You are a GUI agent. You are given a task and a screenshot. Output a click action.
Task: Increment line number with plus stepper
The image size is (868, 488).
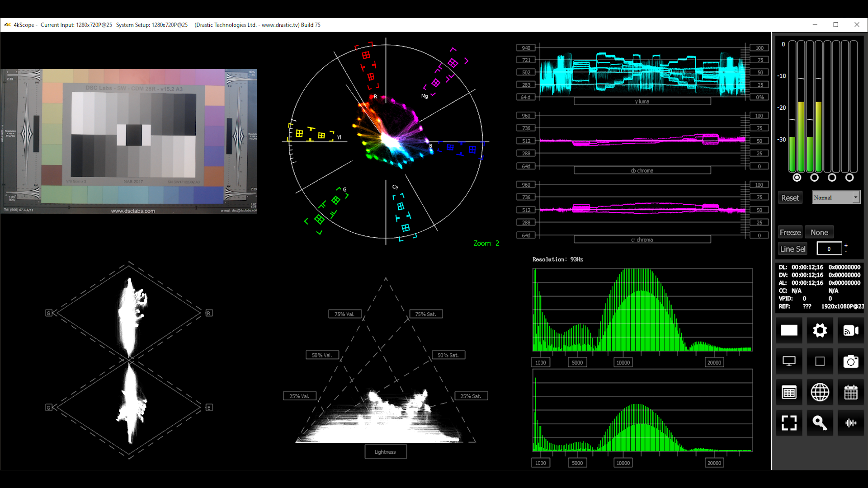pyautogui.click(x=846, y=245)
